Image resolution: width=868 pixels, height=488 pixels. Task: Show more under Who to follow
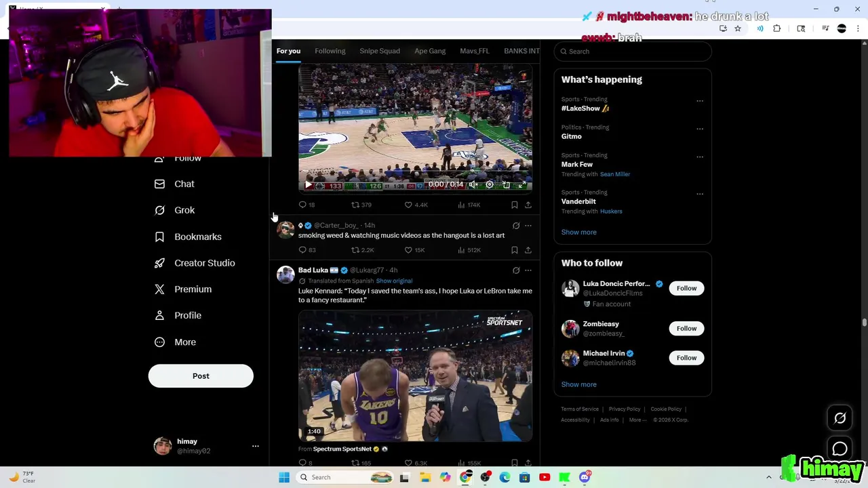point(578,384)
